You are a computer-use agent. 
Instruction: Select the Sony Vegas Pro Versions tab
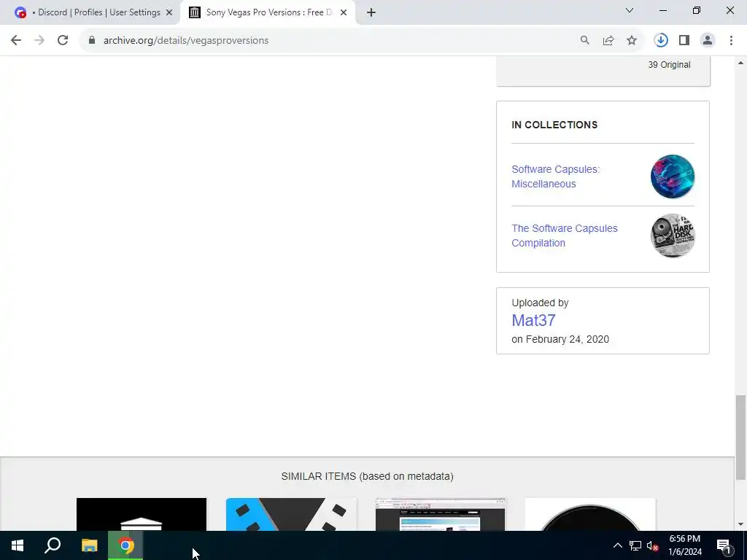tap(268, 12)
